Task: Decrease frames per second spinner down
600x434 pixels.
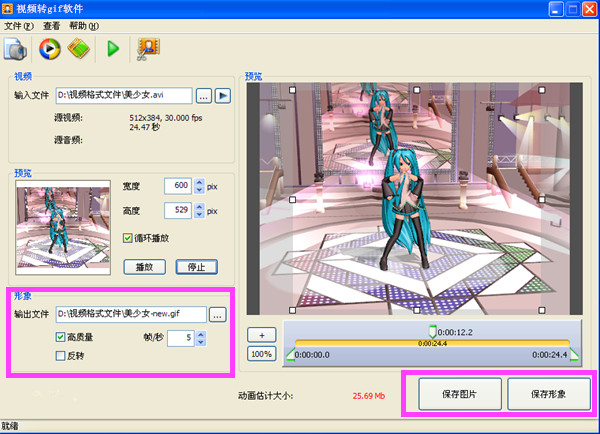Action: click(x=201, y=342)
